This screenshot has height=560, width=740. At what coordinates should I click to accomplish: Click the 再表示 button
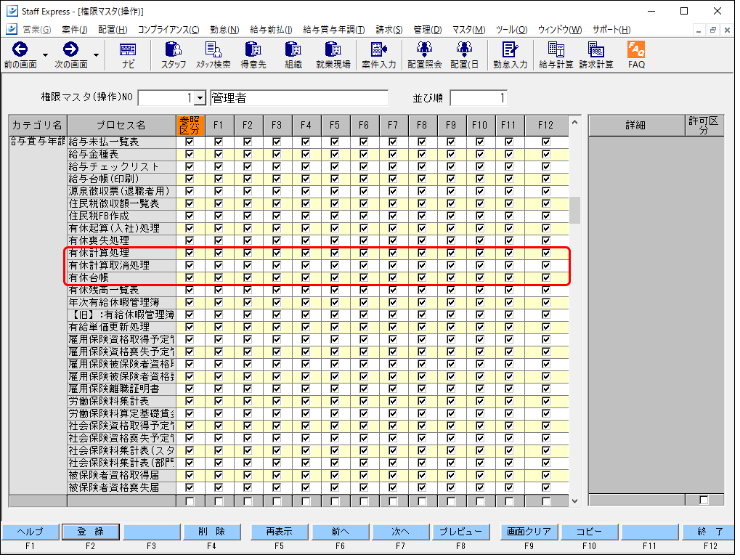(x=280, y=532)
